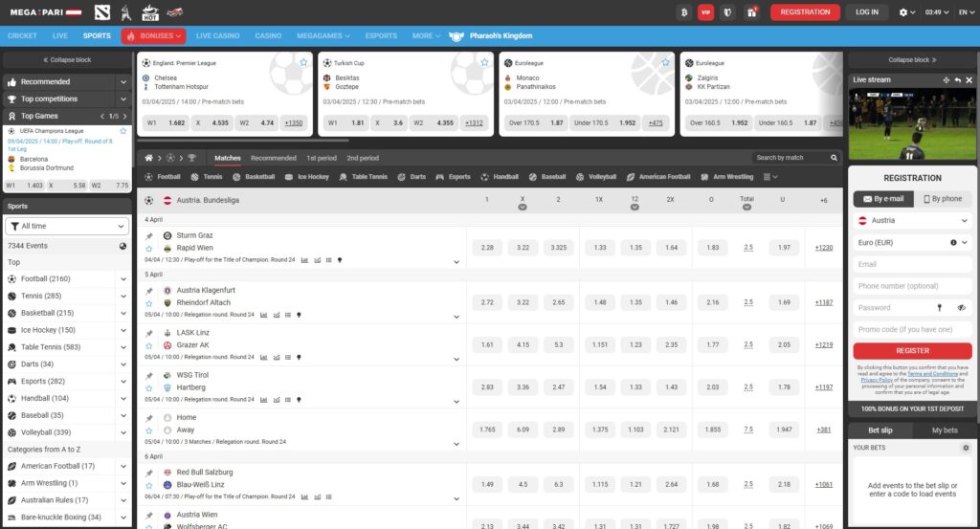The width and height of the screenshot is (980, 529).
Task: Click the Bitcoin payments icon
Action: click(x=683, y=11)
